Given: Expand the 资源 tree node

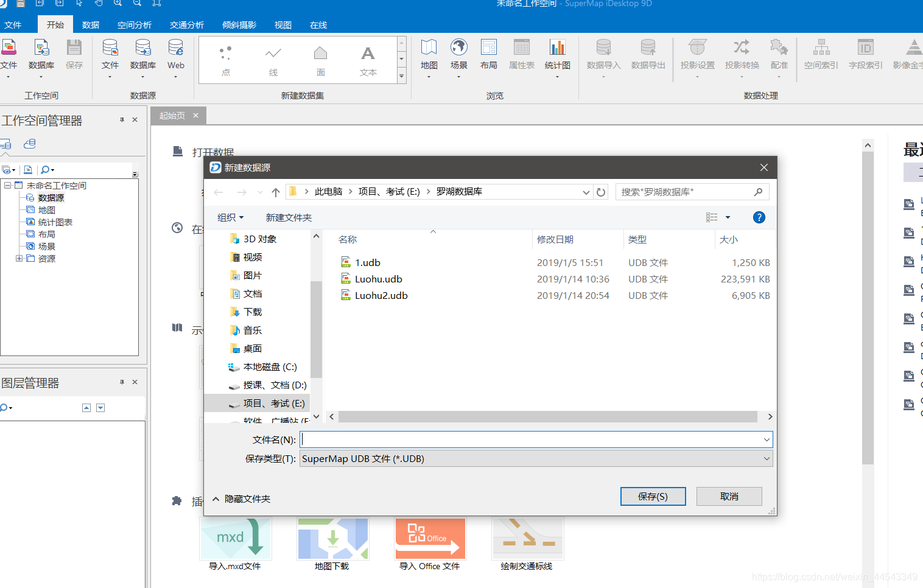Looking at the screenshot, I should (x=19, y=259).
